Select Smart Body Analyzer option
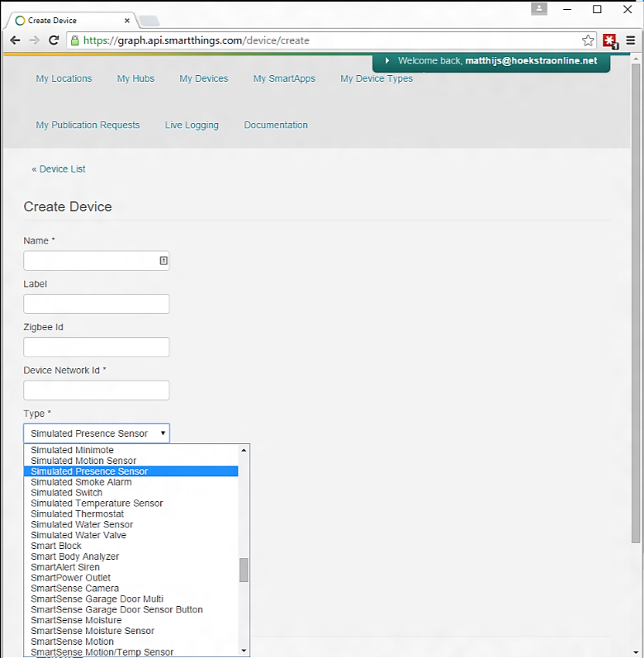The height and width of the screenshot is (658, 644). point(131,556)
